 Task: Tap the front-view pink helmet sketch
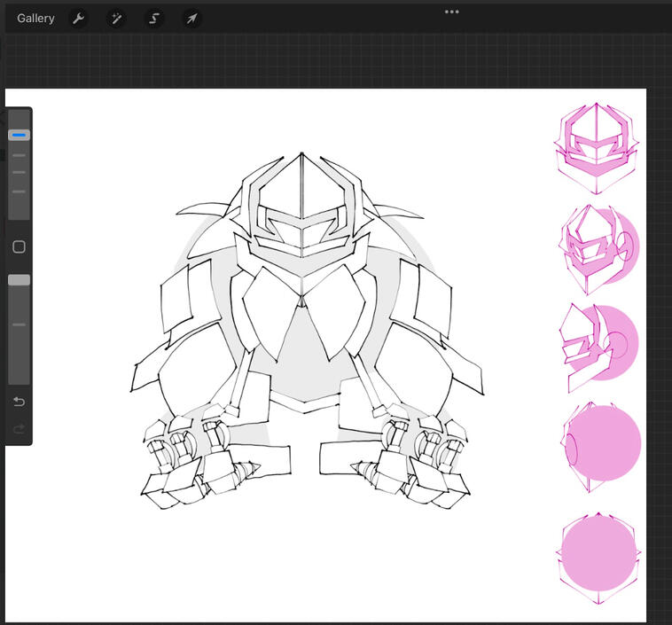596,147
